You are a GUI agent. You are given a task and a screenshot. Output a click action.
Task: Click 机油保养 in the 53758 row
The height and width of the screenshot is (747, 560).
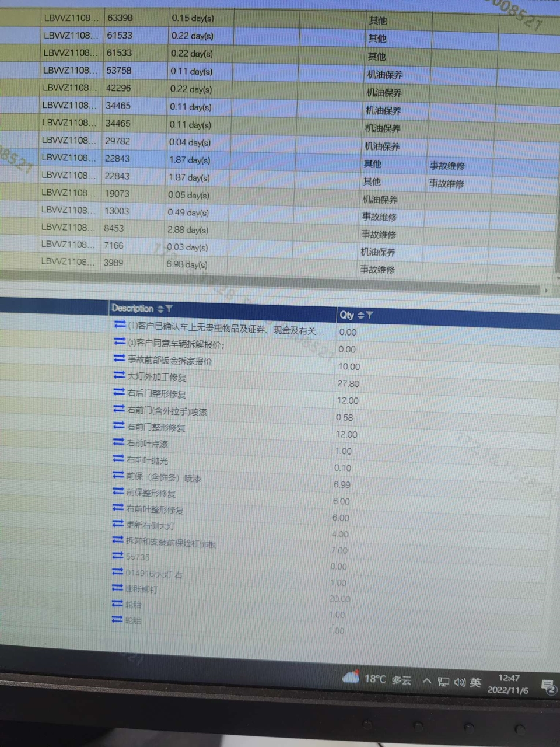[x=385, y=75]
